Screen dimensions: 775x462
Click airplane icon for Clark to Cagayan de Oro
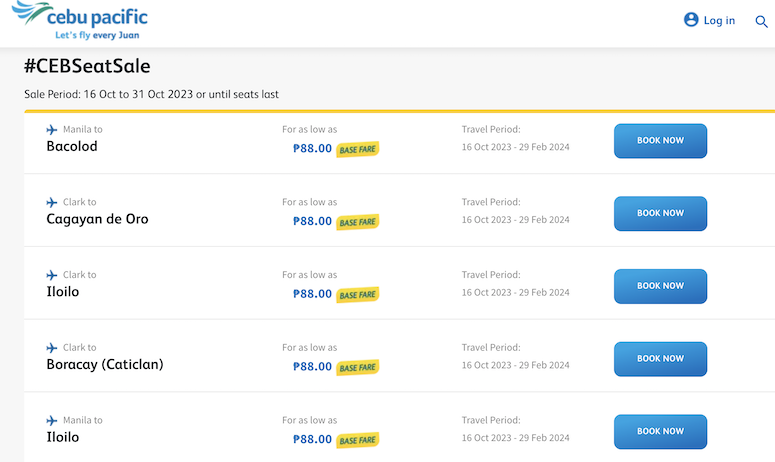(x=52, y=202)
